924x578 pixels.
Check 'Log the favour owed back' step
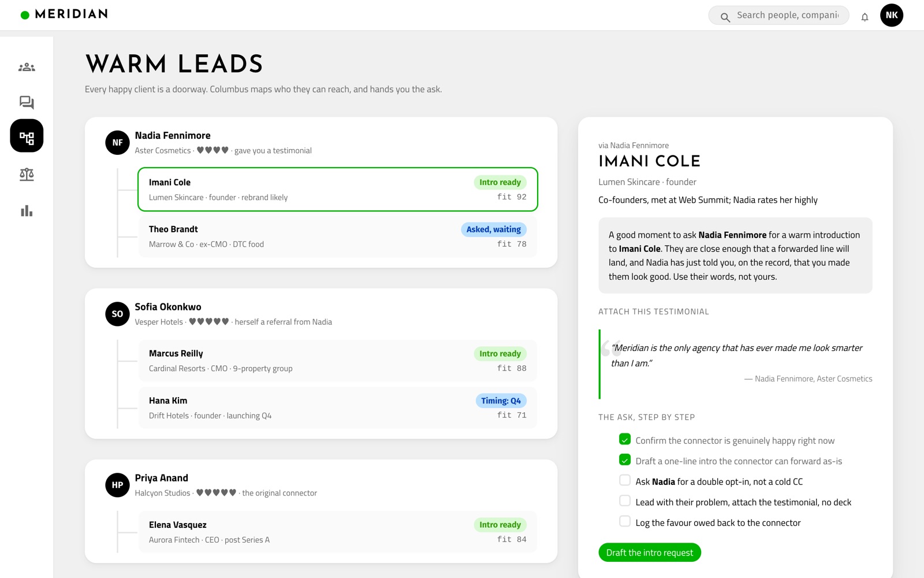point(625,521)
